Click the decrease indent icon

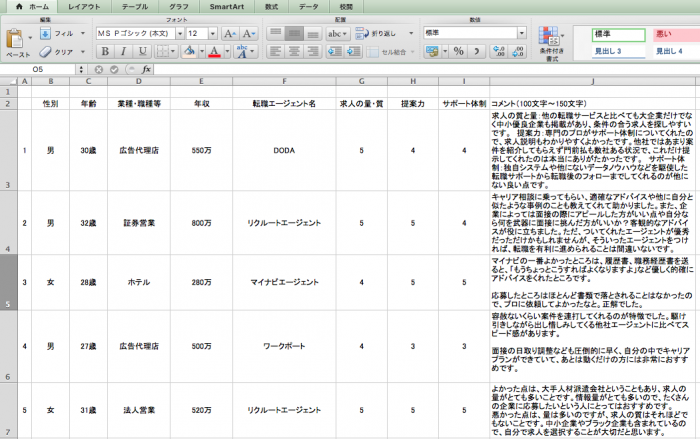coord(334,51)
